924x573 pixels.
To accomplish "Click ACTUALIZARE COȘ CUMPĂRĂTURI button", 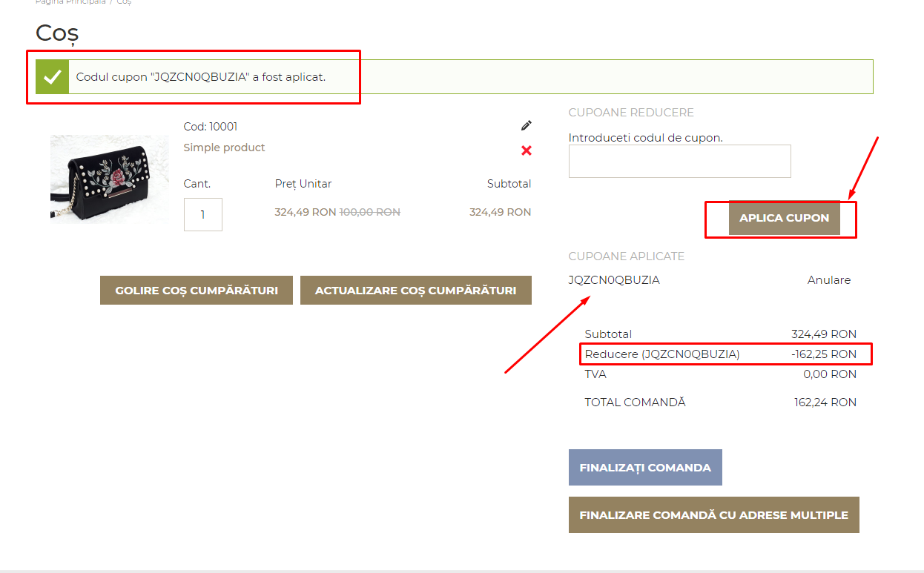I will pos(416,291).
